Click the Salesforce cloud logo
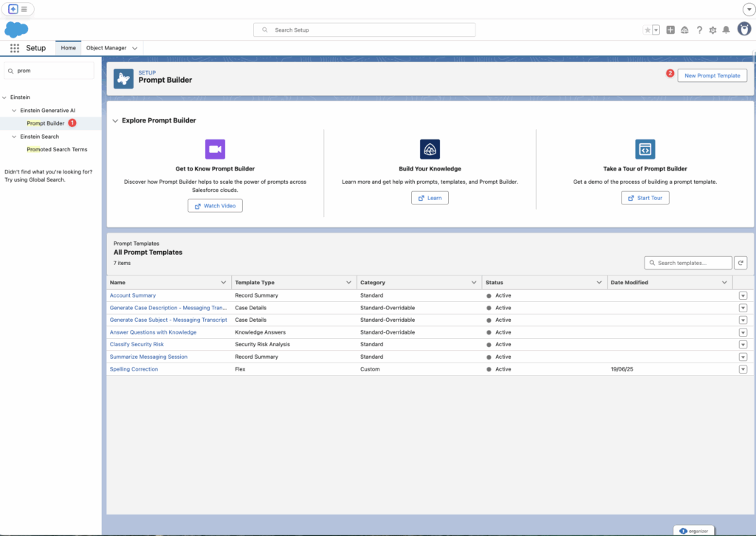 16,30
